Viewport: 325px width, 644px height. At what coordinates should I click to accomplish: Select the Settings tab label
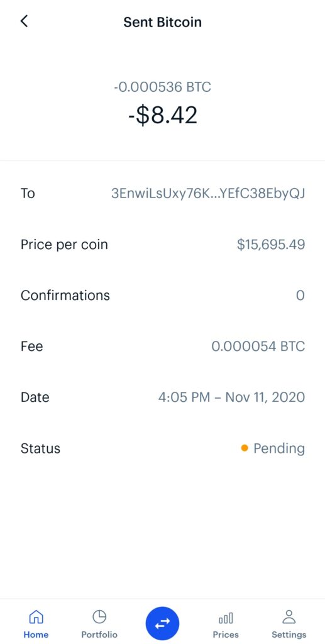289,635
